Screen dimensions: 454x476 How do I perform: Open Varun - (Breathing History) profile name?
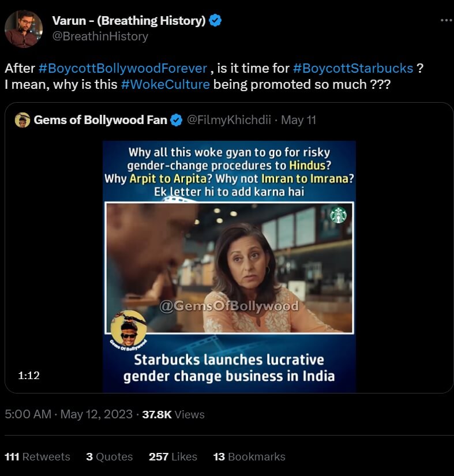click(x=129, y=21)
